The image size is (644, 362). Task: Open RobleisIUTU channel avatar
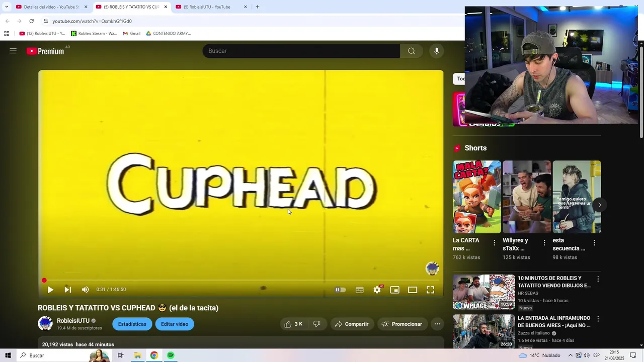point(45,324)
